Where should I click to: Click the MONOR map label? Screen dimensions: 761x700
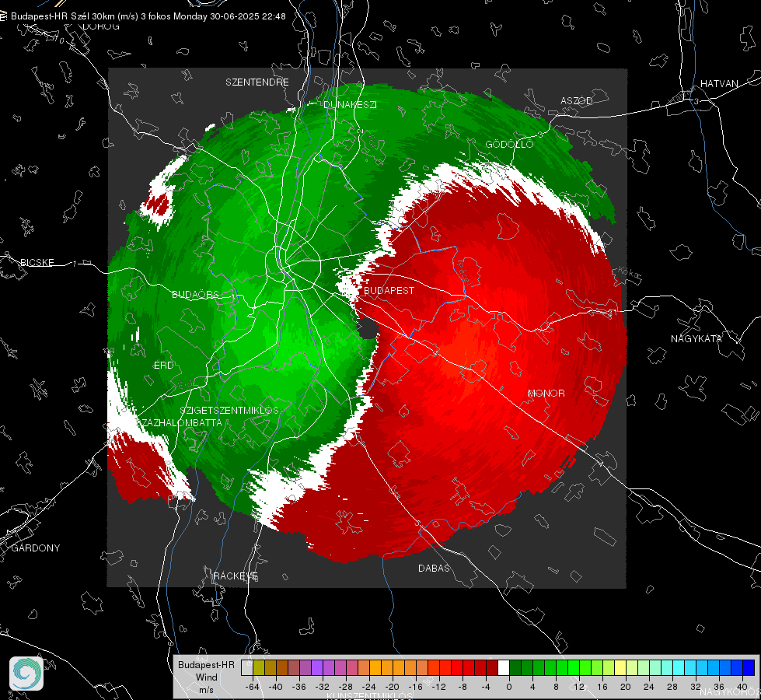pos(546,393)
